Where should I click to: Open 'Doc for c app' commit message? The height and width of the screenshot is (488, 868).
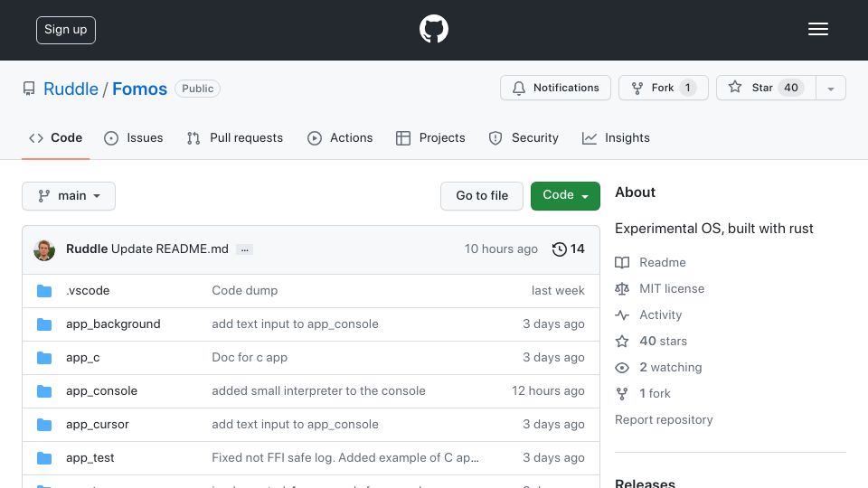click(x=250, y=358)
